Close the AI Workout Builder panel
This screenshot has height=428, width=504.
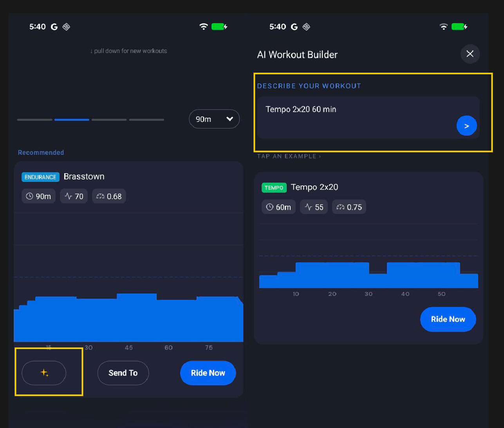(x=470, y=54)
